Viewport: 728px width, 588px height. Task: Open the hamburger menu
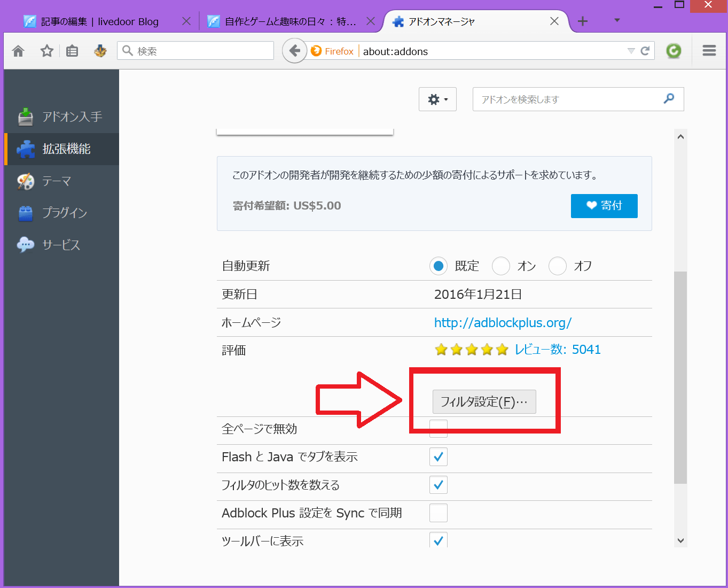pyautogui.click(x=709, y=51)
